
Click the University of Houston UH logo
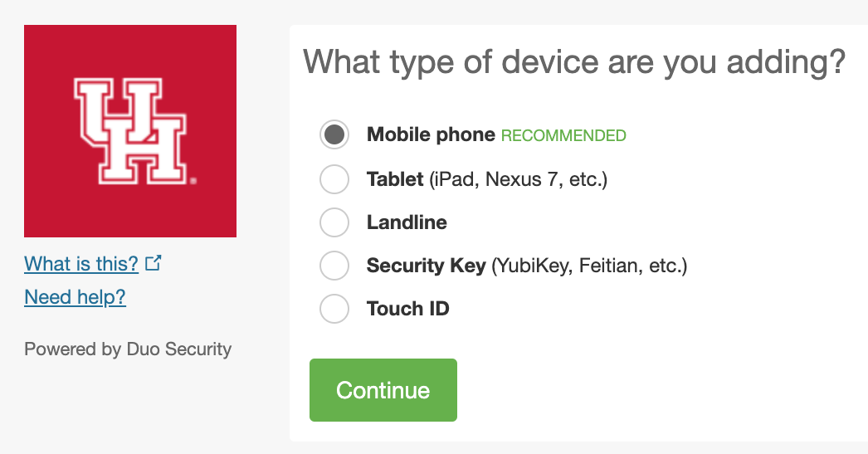[x=130, y=131]
